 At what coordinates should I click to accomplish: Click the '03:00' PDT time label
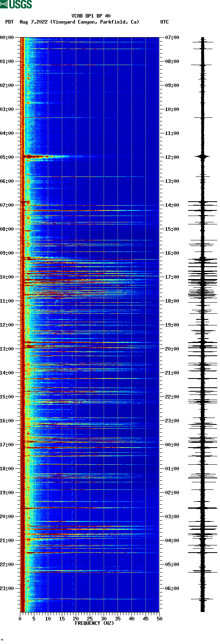pos(7,109)
